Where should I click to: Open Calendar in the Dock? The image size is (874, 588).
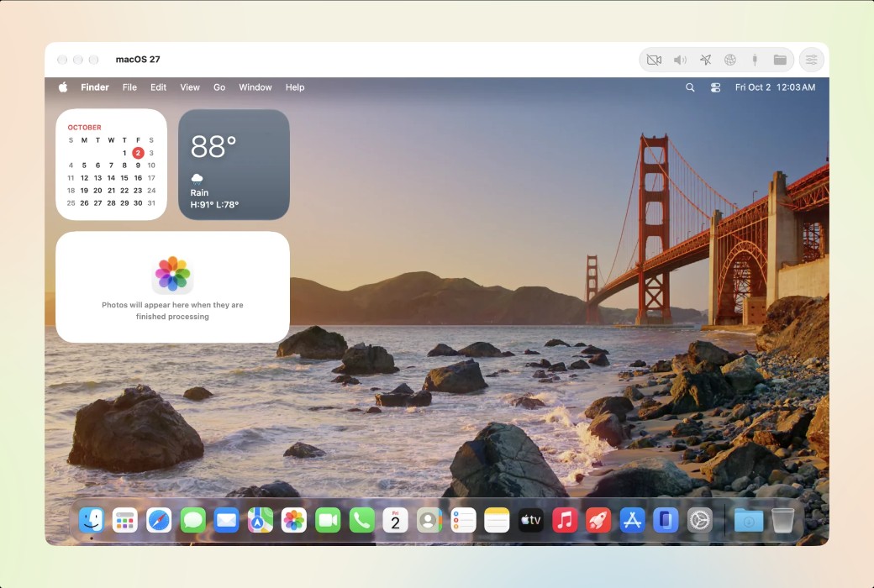coord(395,521)
